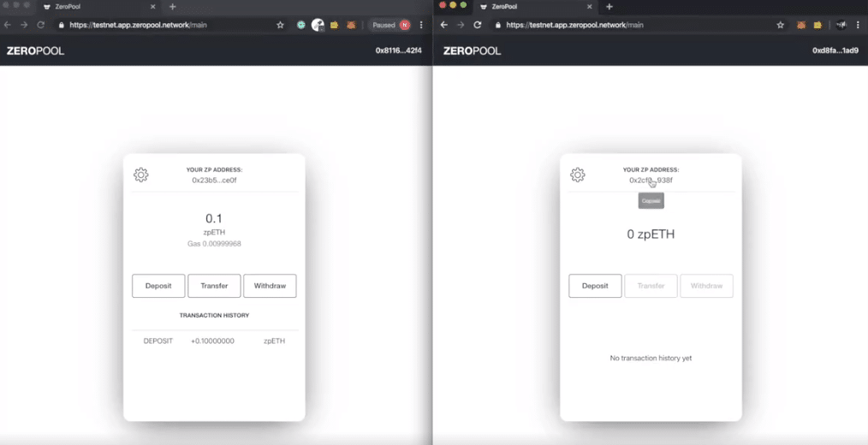This screenshot has width=868, height=445.
Task: Open MetaMask fox extension in right browser
Action: coord(801,25)
